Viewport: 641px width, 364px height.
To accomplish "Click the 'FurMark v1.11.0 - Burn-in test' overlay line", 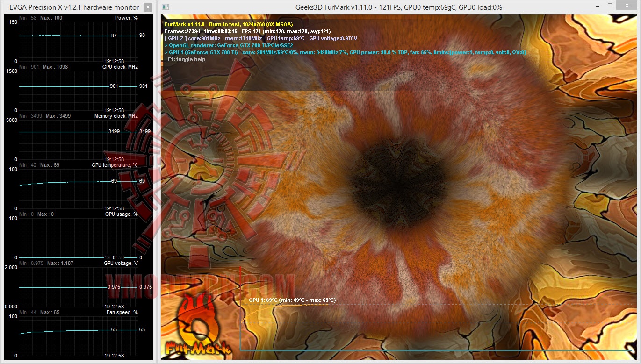I will 229,24.
